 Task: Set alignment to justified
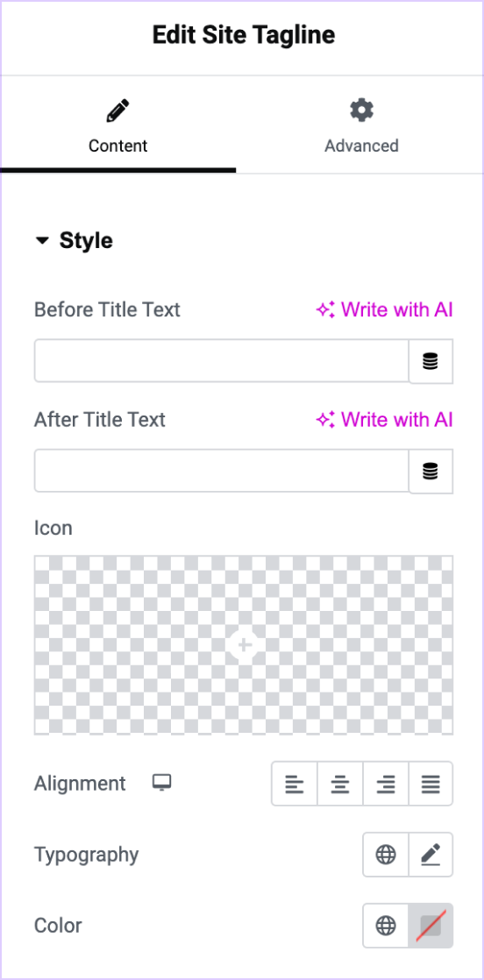pyautogui.click(x=431, y=783)
